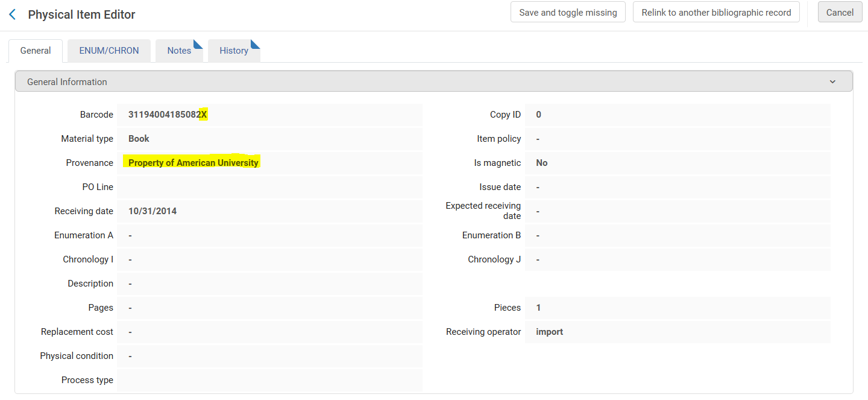
Task: Click Save and toggle missing button
Action: 568,13
